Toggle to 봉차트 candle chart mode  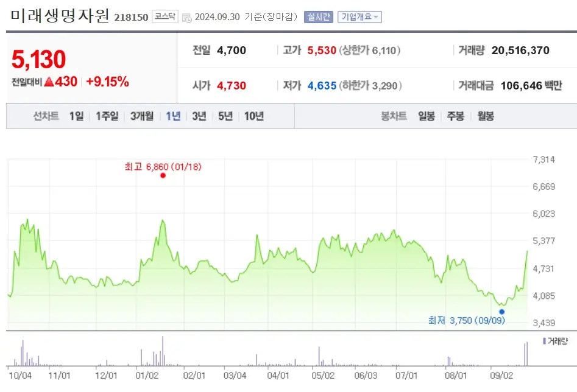(393, 116)
